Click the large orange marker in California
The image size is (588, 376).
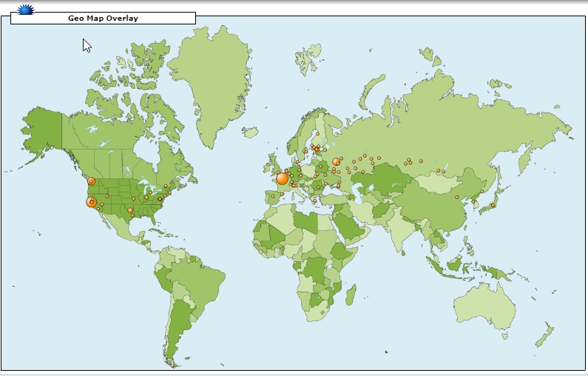91,202
